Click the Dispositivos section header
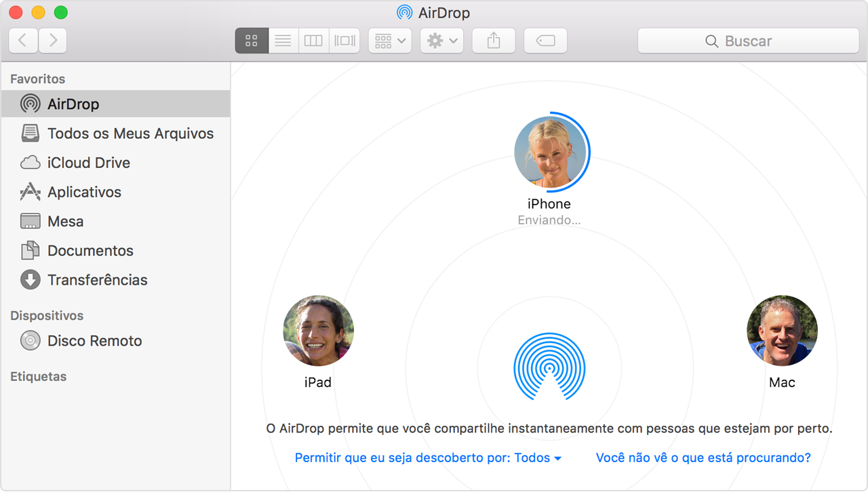Screen dimensions: 868x492 47,315
